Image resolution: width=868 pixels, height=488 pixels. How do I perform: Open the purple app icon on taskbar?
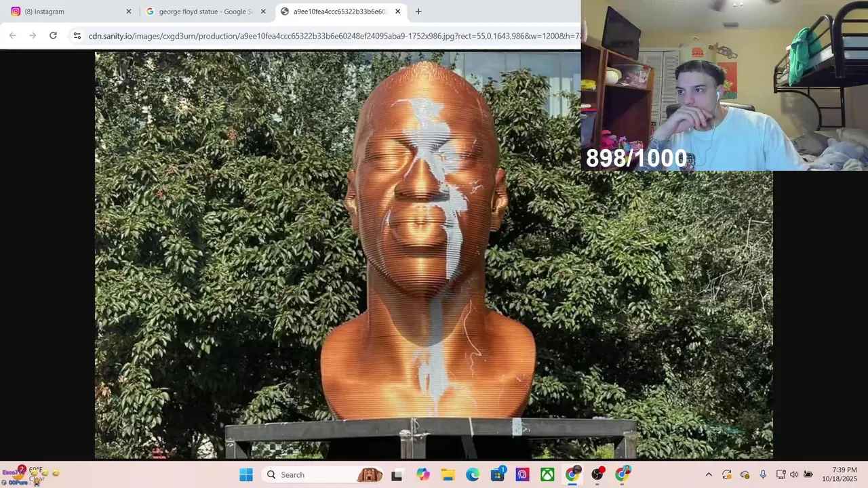[x=522, y=474]
